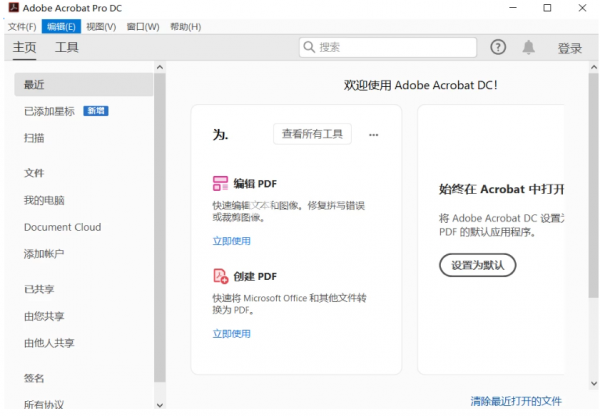Click the main panel vertical scrollbar thumb
The image size is (600, 416).
pyautogui.click(x=593, y=186)
